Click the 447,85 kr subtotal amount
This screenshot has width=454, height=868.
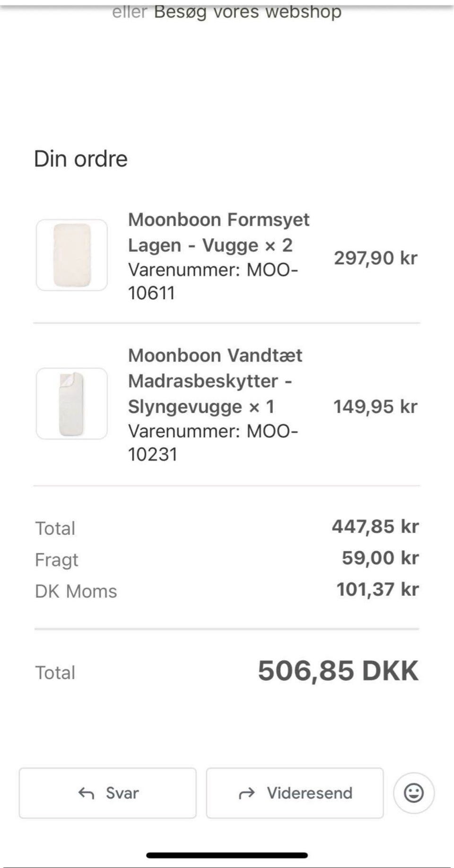375,526
